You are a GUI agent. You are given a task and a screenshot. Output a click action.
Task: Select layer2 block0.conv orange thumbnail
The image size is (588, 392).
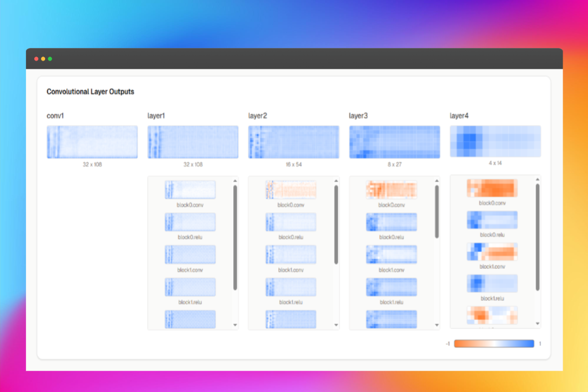point(291,190)
